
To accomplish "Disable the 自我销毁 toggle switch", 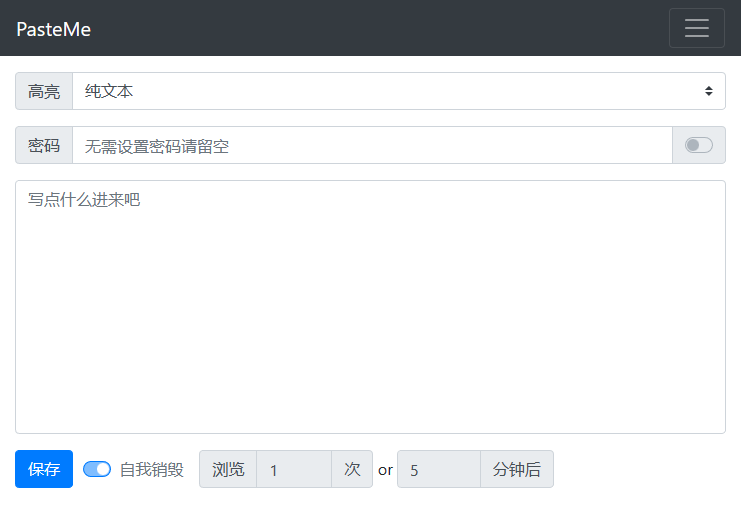I will point(97,469).
